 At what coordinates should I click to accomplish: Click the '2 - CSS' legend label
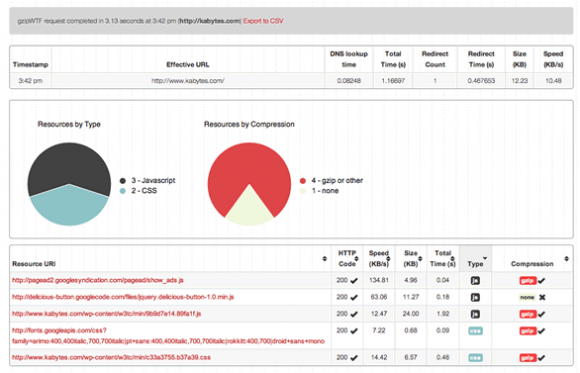click(x=144, y=191)
